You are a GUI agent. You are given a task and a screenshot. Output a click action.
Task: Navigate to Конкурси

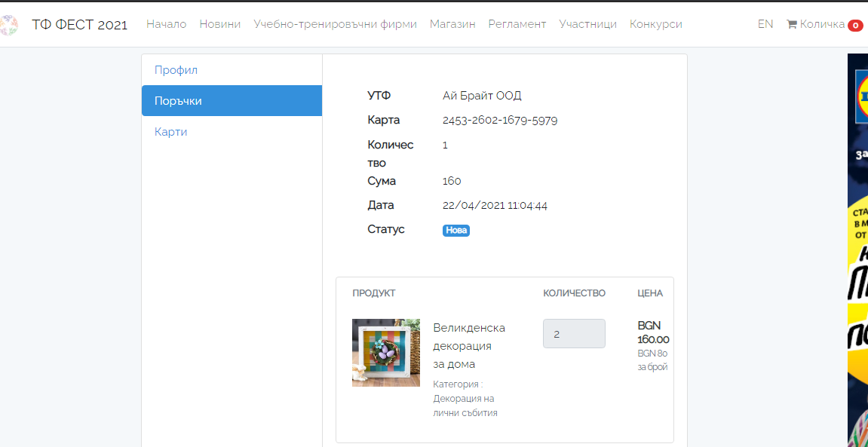pyautogui.click(x=656, y=24)
